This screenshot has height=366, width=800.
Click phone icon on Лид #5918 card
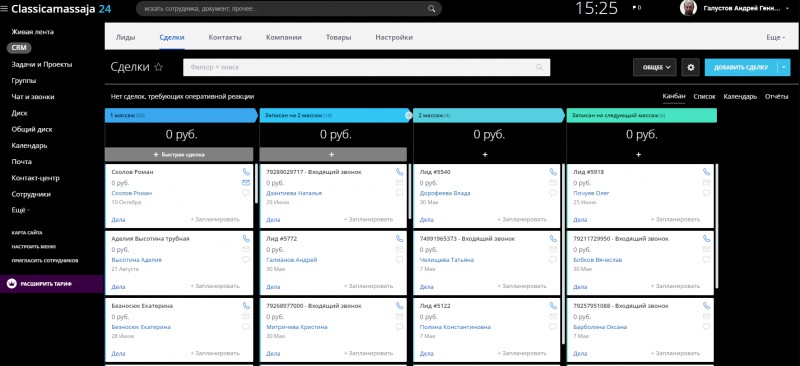click(706, 172)
